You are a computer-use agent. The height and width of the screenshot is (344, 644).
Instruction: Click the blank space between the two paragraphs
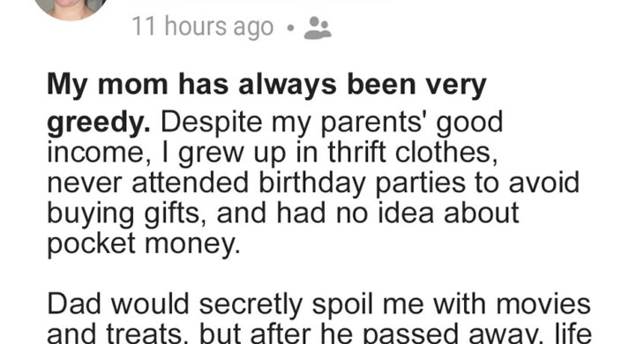click(x=319, y=274)
